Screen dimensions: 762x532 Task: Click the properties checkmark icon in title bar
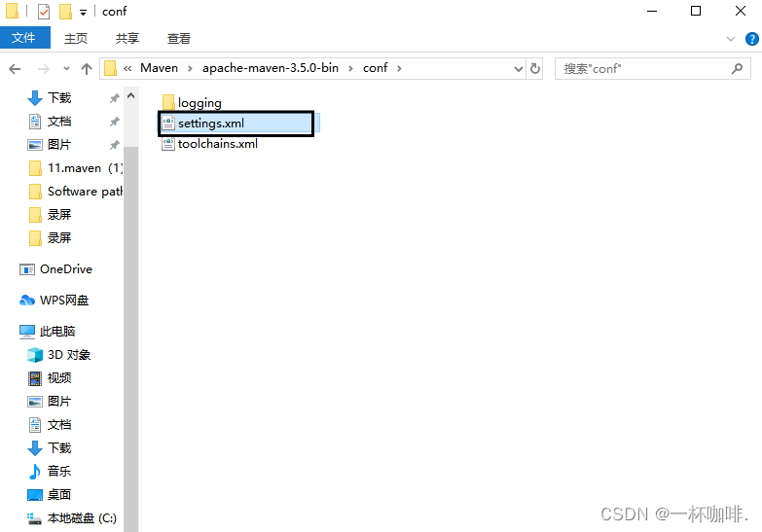(x=44, y=11)
